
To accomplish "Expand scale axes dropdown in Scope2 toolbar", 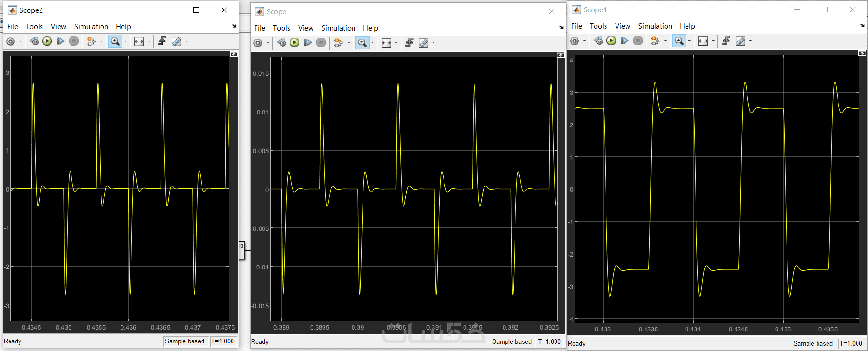I will coord(149,41).
